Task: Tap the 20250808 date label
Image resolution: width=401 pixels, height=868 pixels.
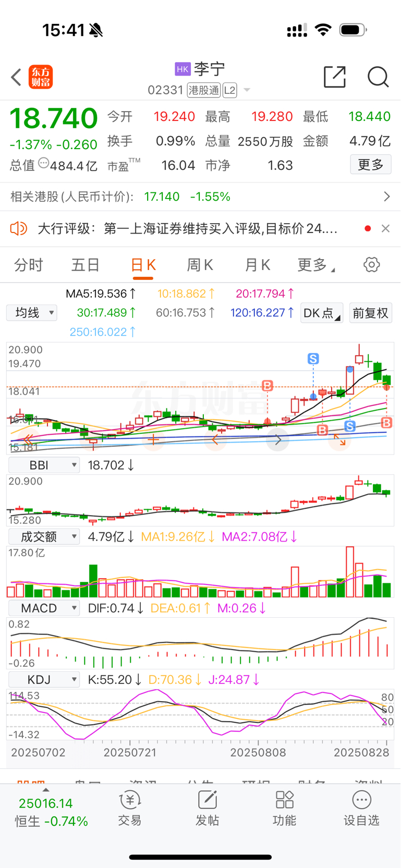Action: [x=258, y=753]
